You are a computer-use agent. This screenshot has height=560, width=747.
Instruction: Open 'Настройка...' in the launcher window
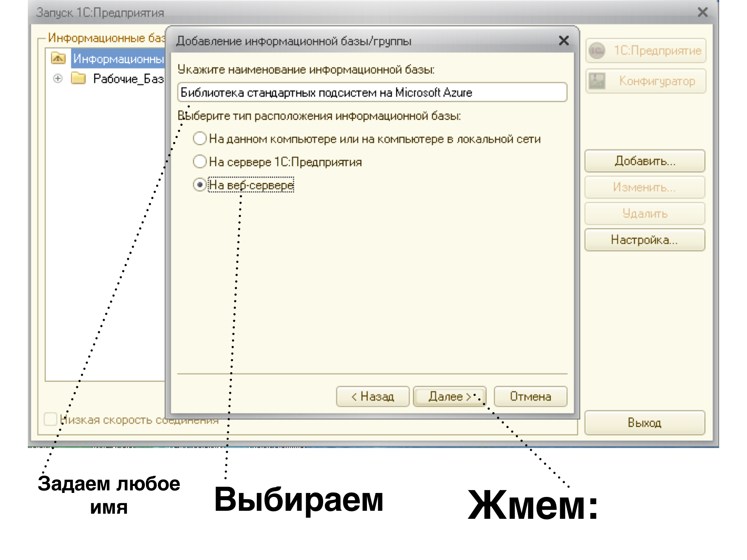coord(645,240)
